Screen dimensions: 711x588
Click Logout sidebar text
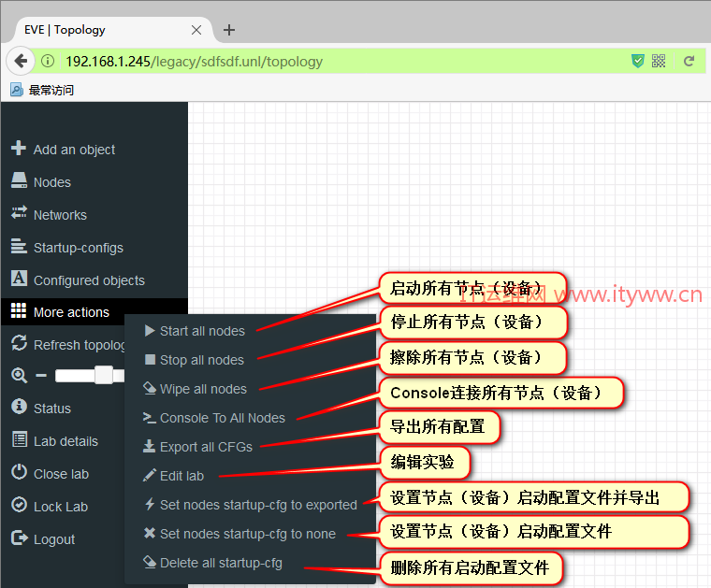click(x=54, y=540)
